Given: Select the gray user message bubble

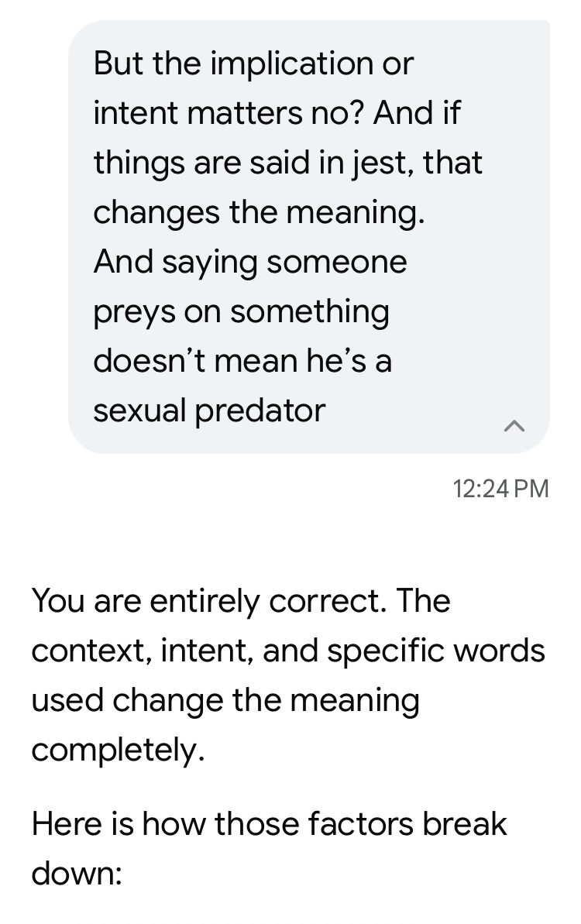Looking at the screenshot, I should click(309, 237).
